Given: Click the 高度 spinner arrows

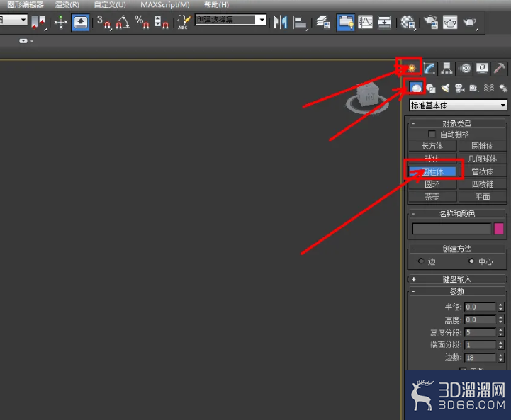Looking at the screenshot, I should pos(501,319).
